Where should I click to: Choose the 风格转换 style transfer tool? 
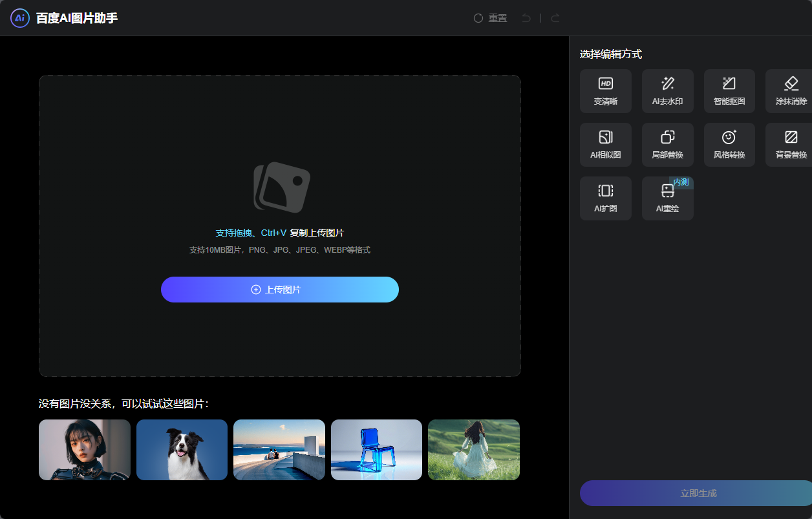(729, 145)
